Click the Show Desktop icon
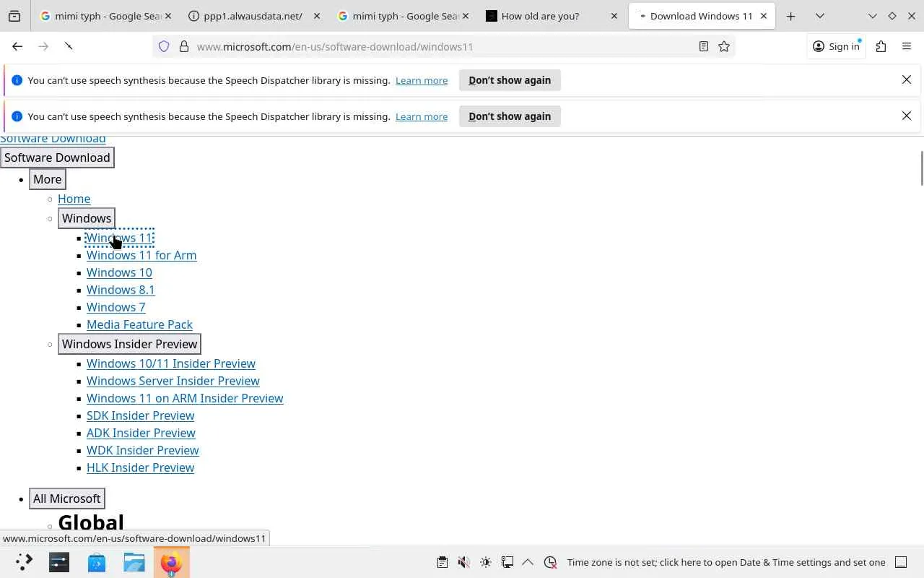This screenshot has height=578, width=924. [x=901, y=562]
